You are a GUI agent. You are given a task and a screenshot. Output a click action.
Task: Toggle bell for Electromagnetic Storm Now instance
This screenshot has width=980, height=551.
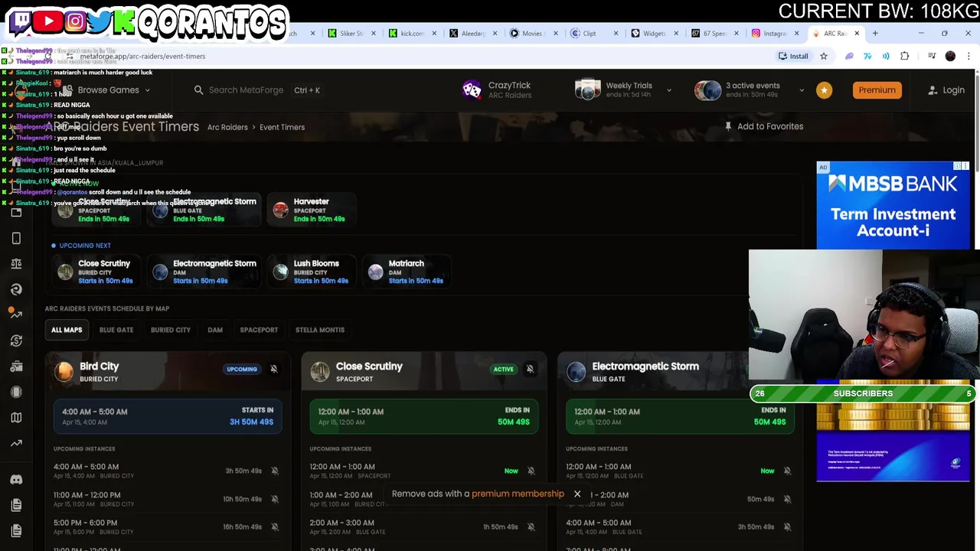787,471
